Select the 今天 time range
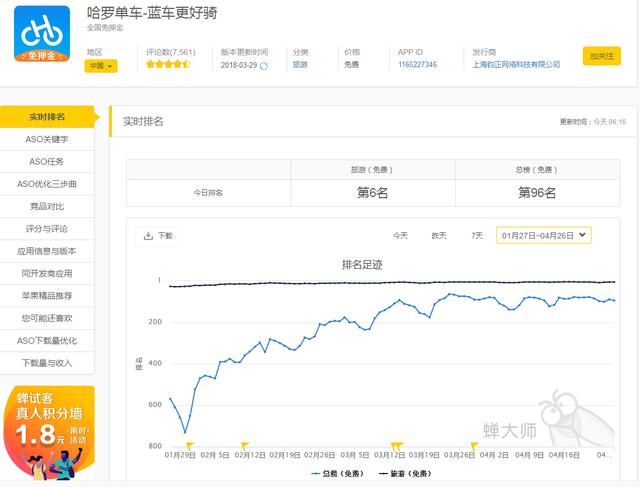Viewport: 640px width, 487px height. coord(400,236)
